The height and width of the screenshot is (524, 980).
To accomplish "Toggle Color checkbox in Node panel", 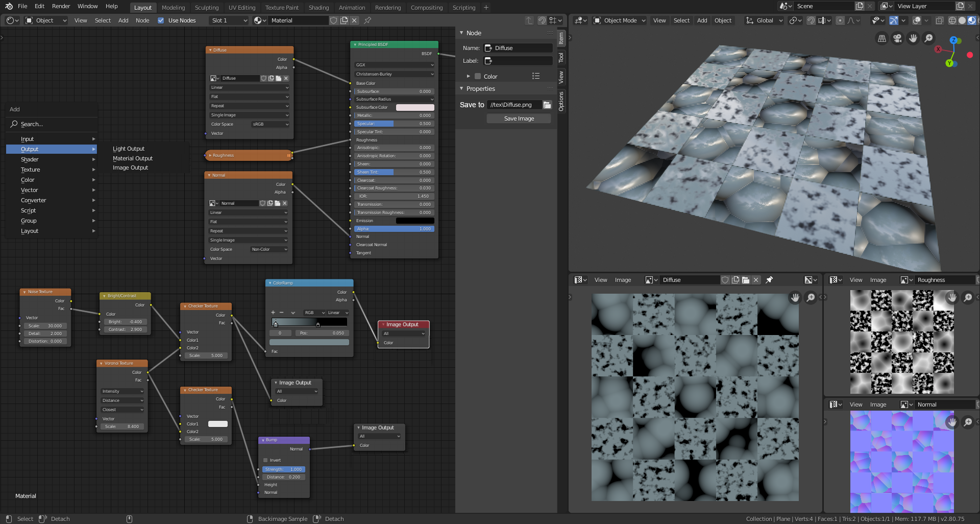I will point(478,76).
